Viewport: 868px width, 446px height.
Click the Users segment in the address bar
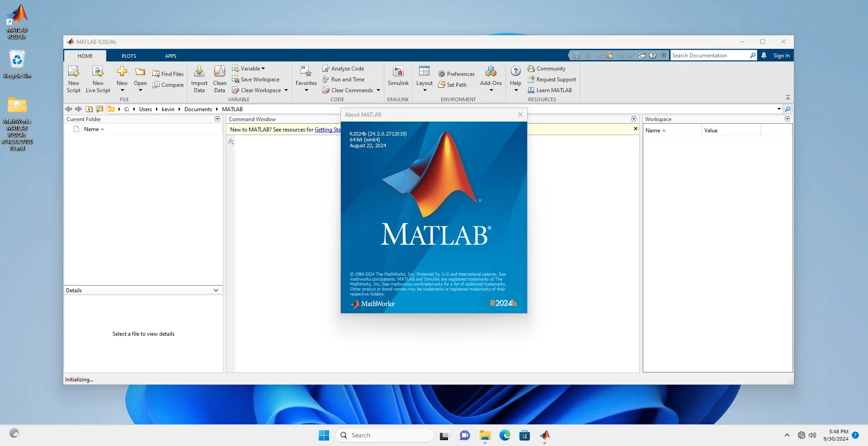[x=146, y=109]
